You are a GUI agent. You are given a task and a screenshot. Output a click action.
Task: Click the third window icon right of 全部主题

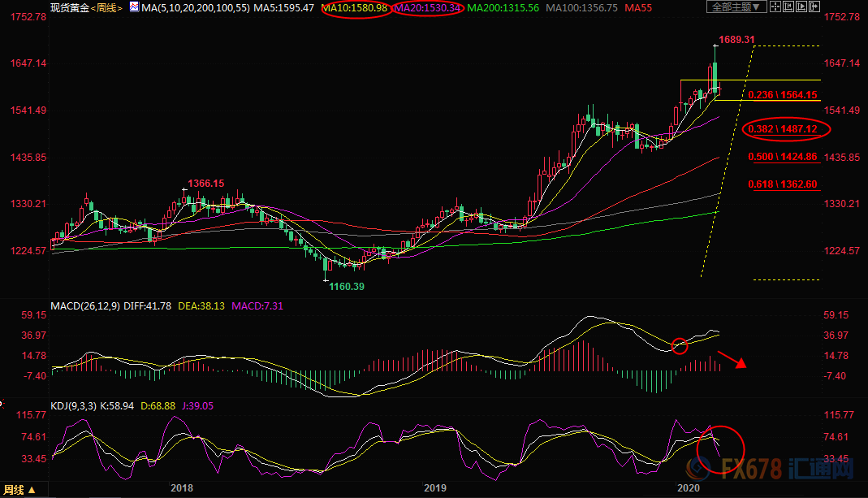(x=809, y=7)
